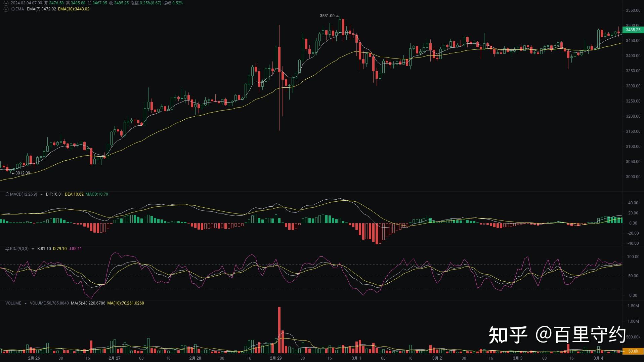Click the D:79.10 readout
Image resolution: width=644 pixels, height=362 pixels.
(x=60, y=249)
